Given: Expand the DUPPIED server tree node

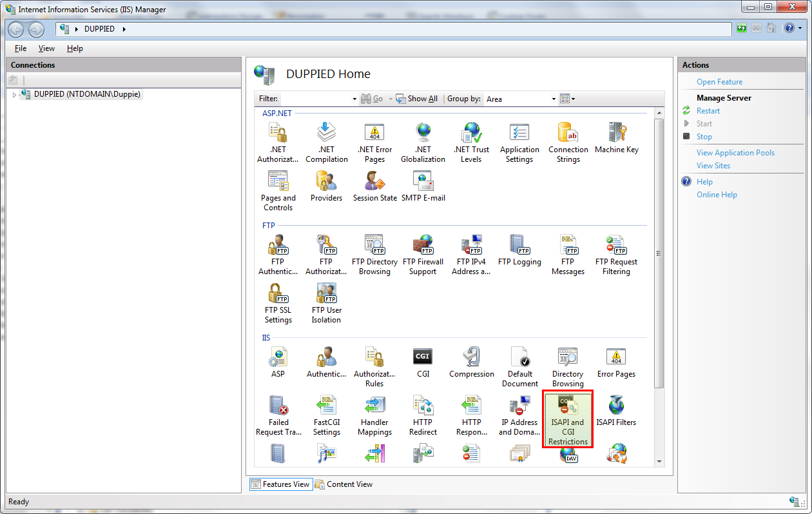Looking at the screenshot, I should coord(14,95).
